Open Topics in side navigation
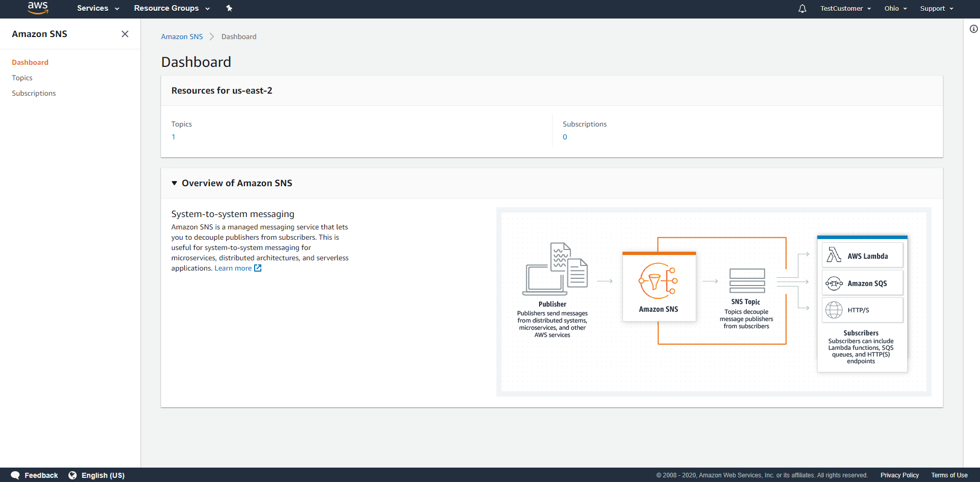980x482 pixels. (x=22, y=78)
